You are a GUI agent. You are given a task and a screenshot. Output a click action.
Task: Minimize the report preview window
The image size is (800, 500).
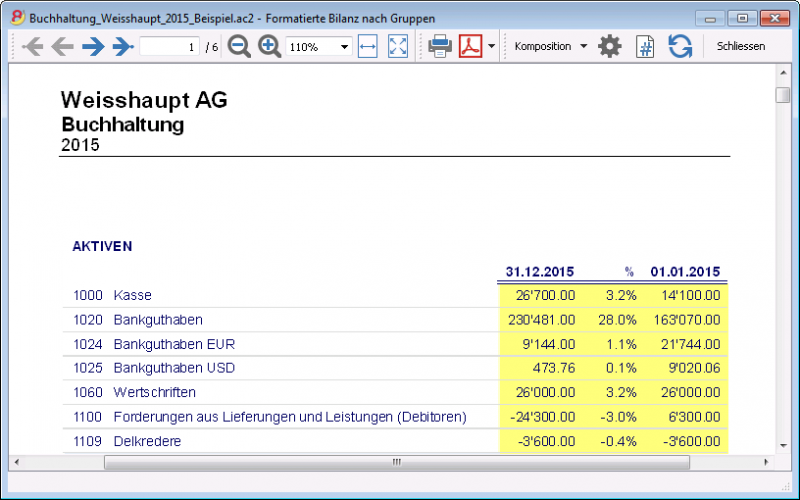click(x=710, y=18)
